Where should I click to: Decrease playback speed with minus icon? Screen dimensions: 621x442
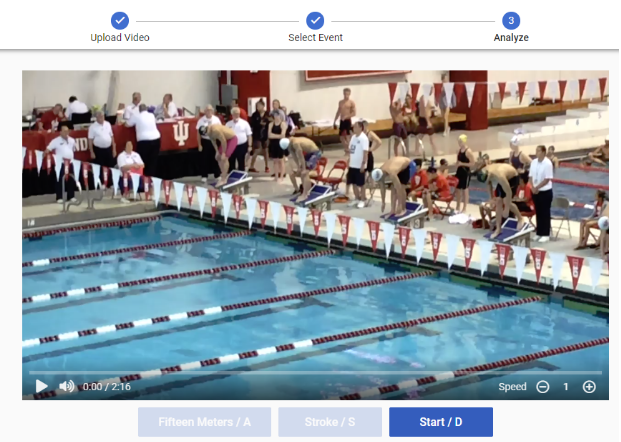click(543, 387)
